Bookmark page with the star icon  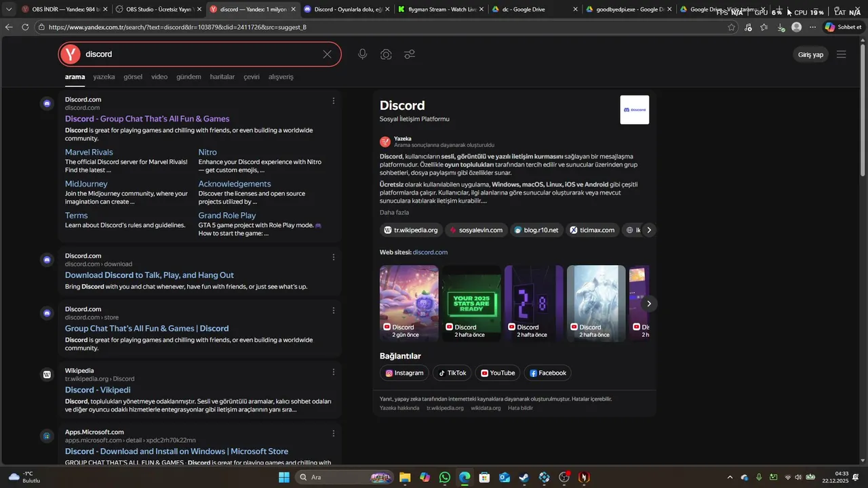coord(731,27)
